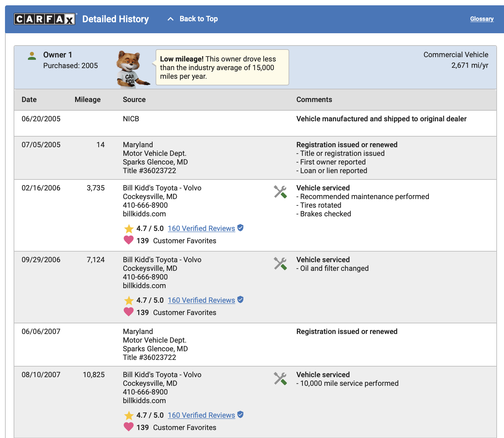Click 'Vehicle manufactured and shipped to original dealer'
This screenshot has width=504, height=438.
click(x=381, y=119)
